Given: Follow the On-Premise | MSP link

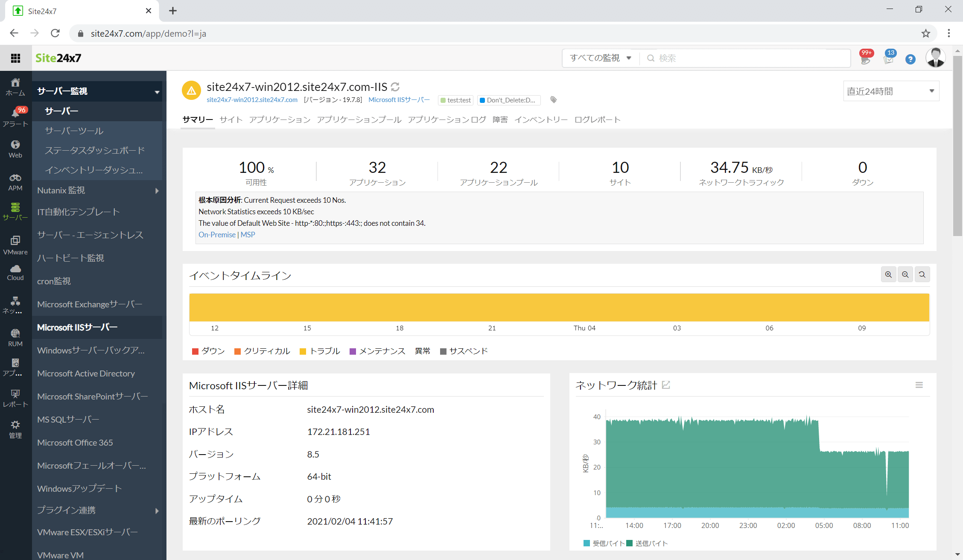Looking at the screenshot, I should click(227, 235).
